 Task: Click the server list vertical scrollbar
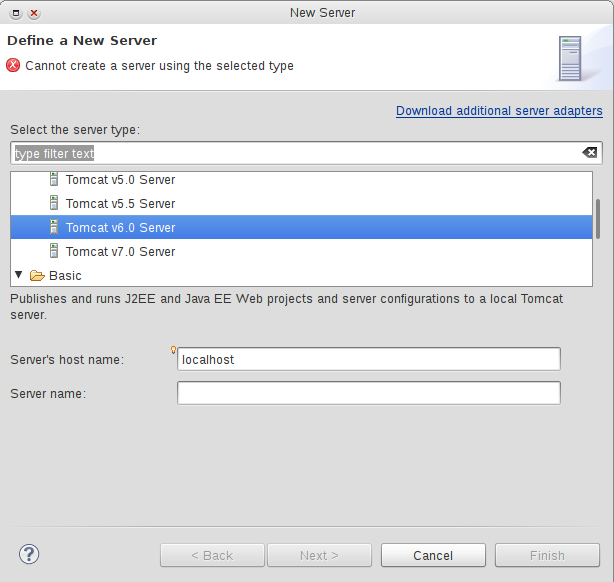(x=598, y=219)
